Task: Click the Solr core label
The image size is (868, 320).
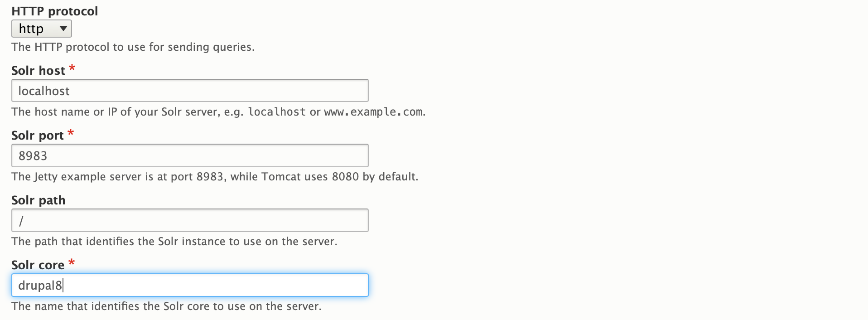Action: tap(38, 265)
